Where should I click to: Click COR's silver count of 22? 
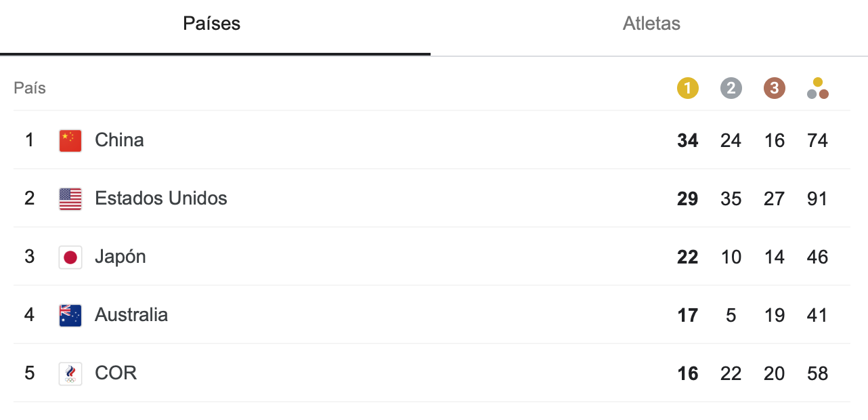click(731, 373)
